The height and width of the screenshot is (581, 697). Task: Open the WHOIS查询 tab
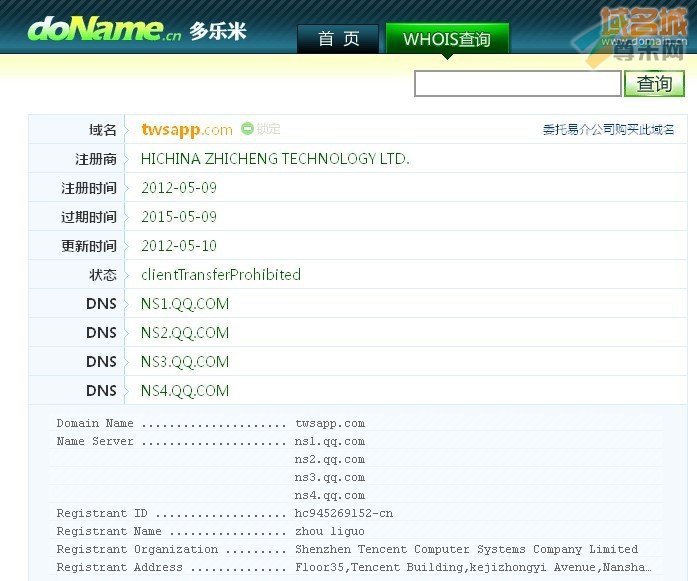(447, 39)
